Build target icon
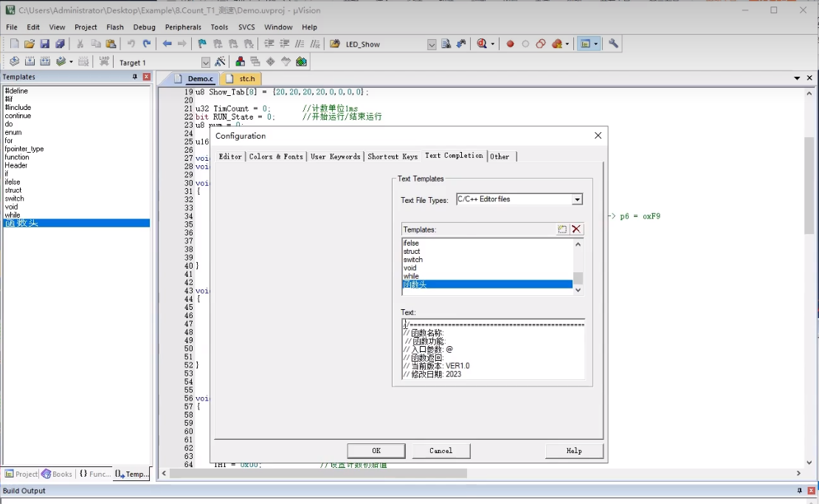 [x=30, y=62]
